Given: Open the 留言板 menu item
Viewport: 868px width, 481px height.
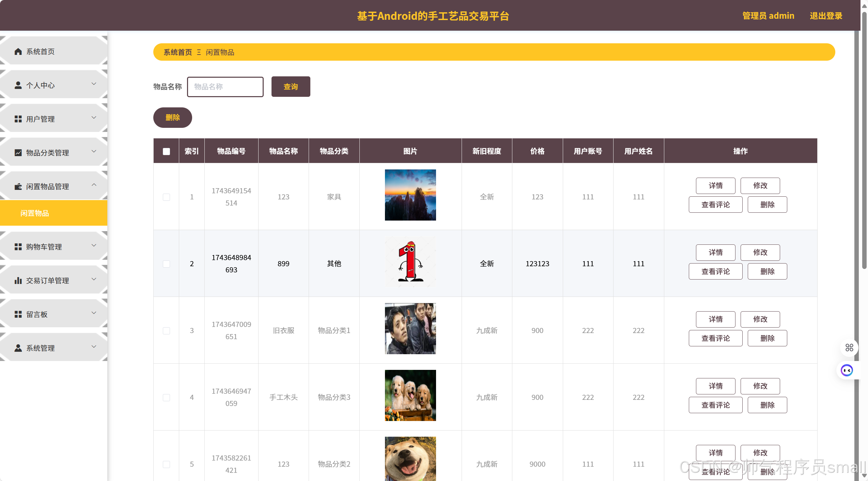Looking at the screenshot, I should click(x=37, y=314).
